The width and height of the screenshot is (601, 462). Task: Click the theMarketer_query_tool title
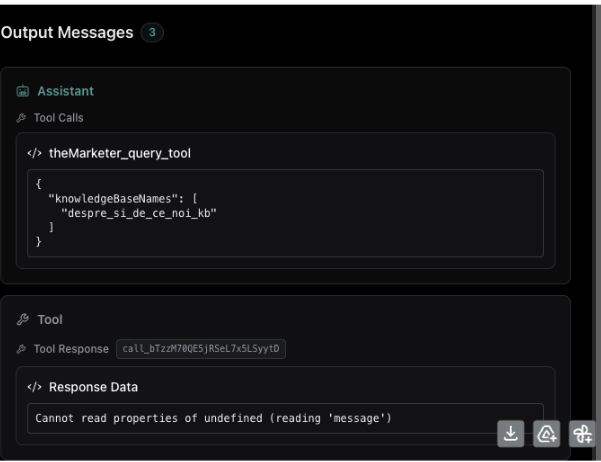(120, 153)
